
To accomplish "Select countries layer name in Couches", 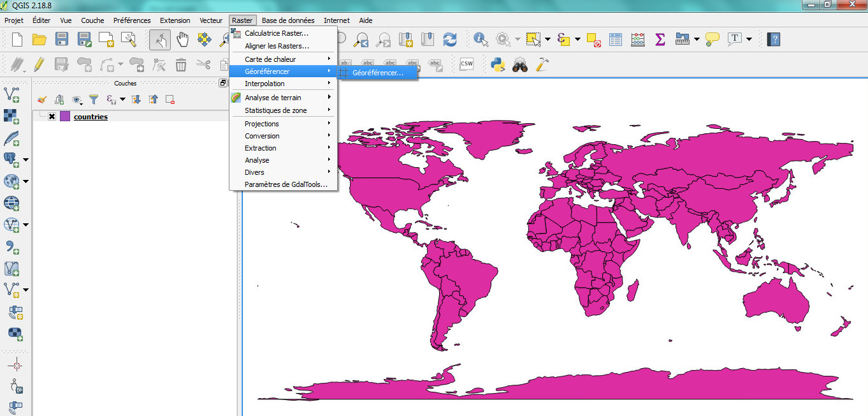I will point(90,117).
